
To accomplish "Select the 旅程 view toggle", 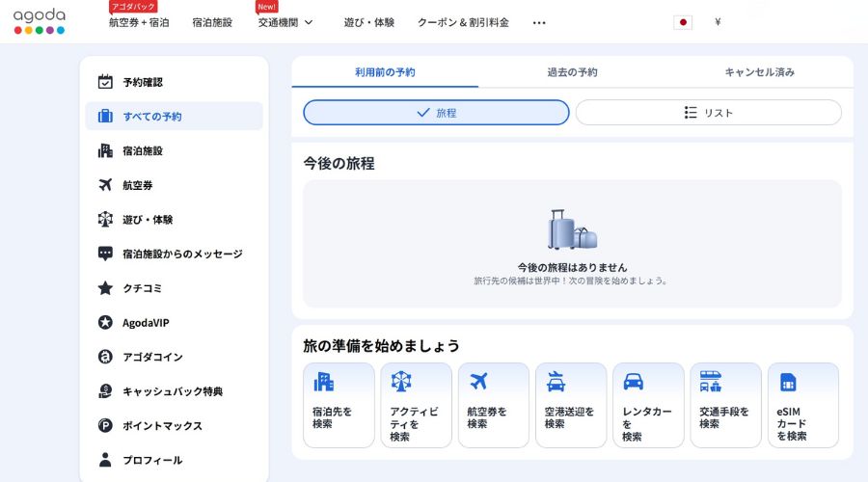I will click(x=436, y=113).
